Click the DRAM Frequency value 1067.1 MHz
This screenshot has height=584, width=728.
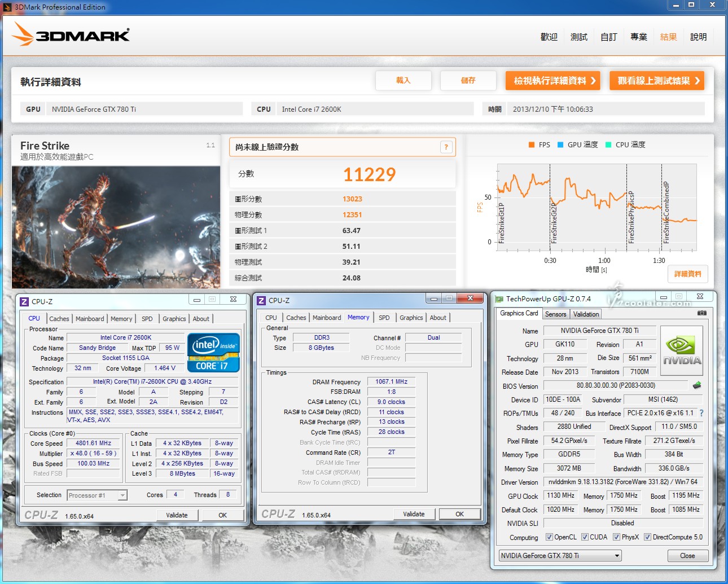(x=391, y=382)
